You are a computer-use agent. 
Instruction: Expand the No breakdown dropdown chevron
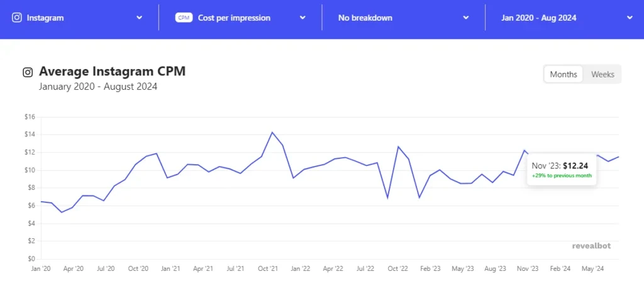click(x=466, y=18)
